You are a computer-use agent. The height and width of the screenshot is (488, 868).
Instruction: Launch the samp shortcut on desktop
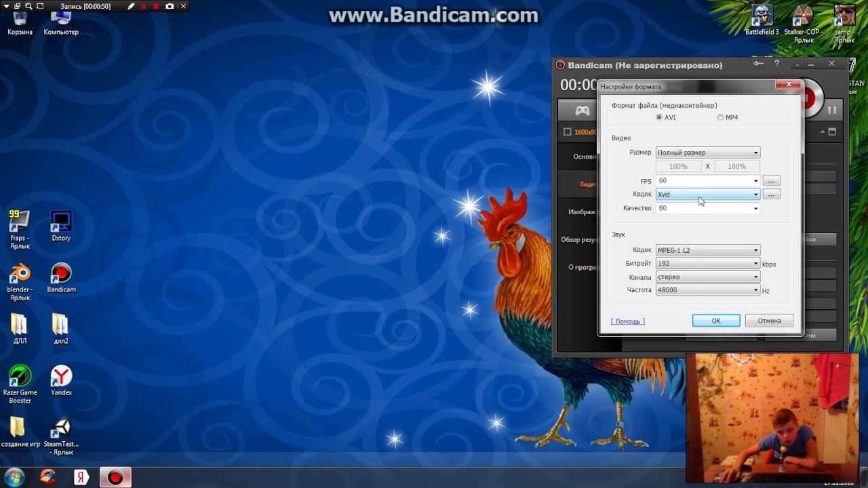[844, 24]
